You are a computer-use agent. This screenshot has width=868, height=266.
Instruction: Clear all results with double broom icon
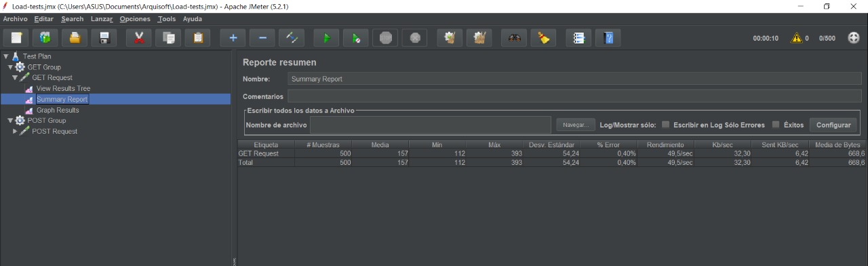coord(479,38)
